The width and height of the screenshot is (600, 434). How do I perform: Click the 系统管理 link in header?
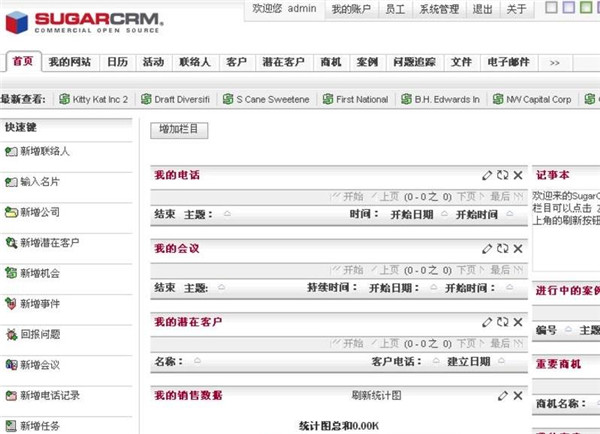click(x=439, y=9)
